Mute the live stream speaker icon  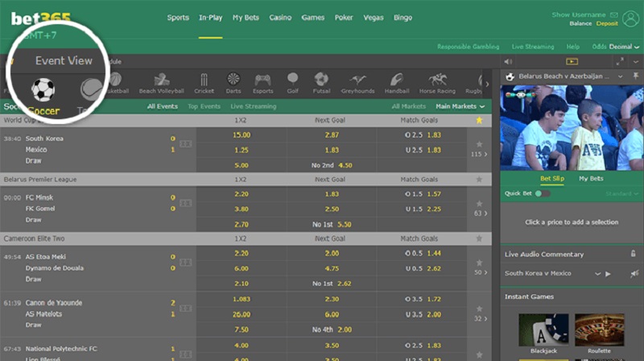point(508,62)
